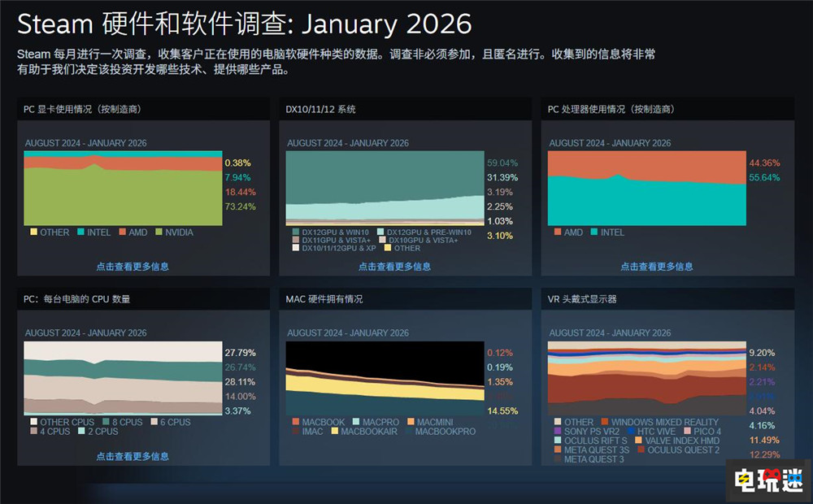Click the IMAC legend swatch

coord(296,431)
